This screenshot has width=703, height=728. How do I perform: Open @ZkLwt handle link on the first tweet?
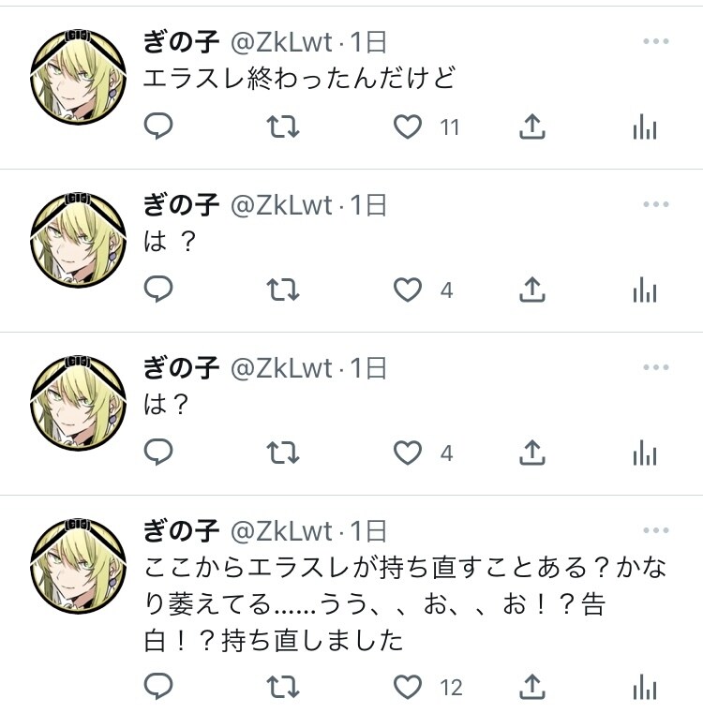point(281,42)
